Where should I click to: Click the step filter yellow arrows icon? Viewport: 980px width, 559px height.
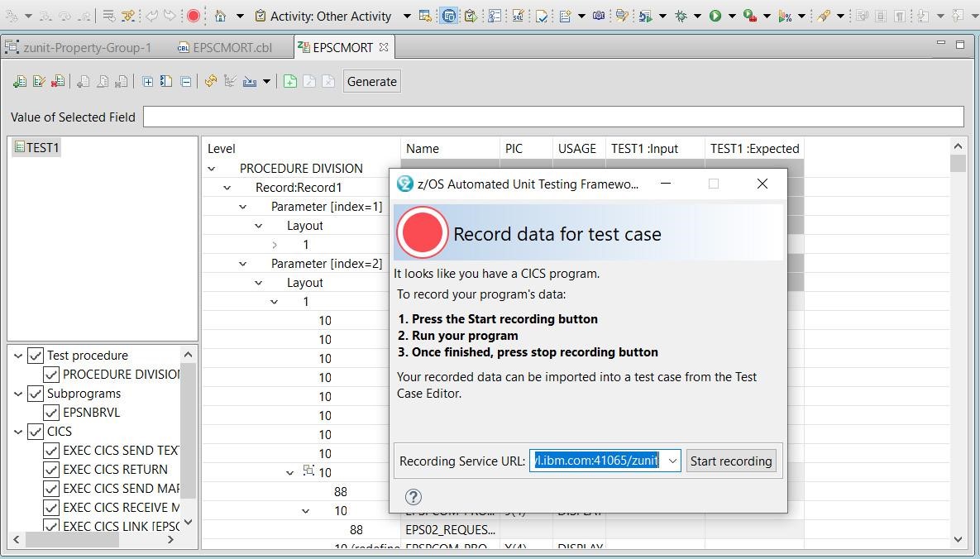[x=128, y=17]
